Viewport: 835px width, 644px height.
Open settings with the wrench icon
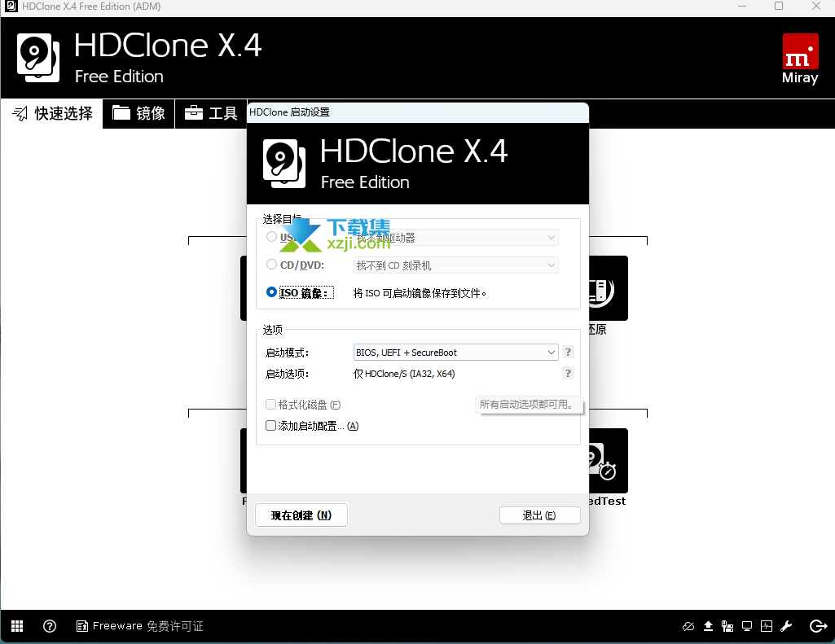(786, 626)
